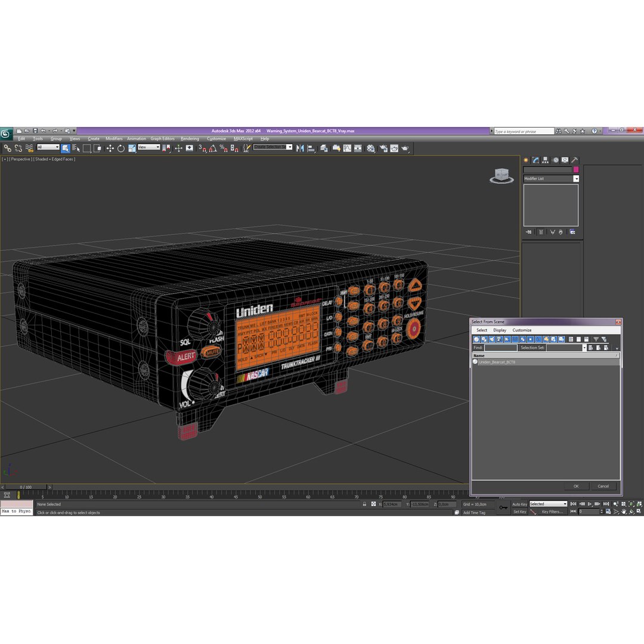
Task: Click the Mirror tool icon
Action: 300,148
